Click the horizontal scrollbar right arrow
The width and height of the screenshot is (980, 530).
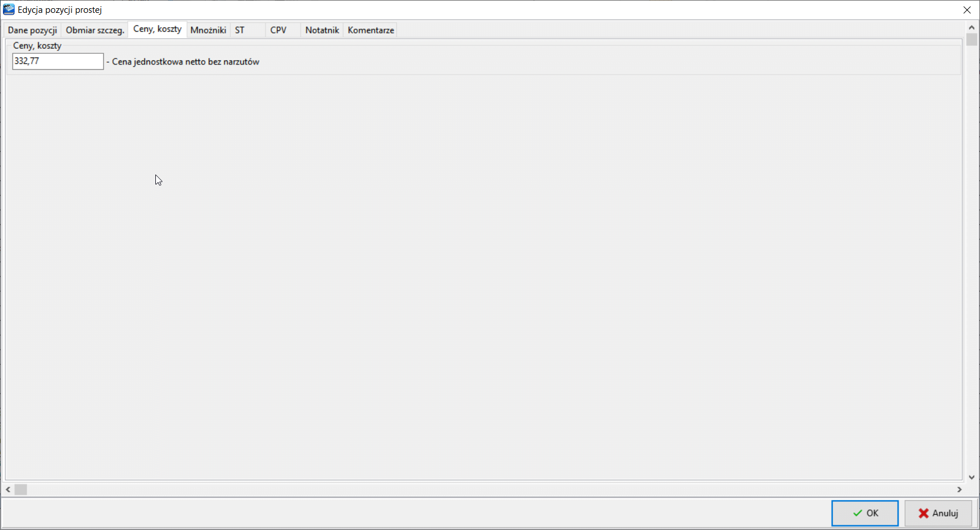click(x=959, y=490)
